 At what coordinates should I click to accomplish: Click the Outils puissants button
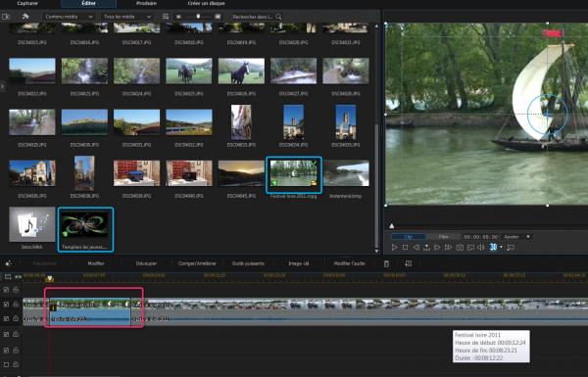click(x=248, y=263)
